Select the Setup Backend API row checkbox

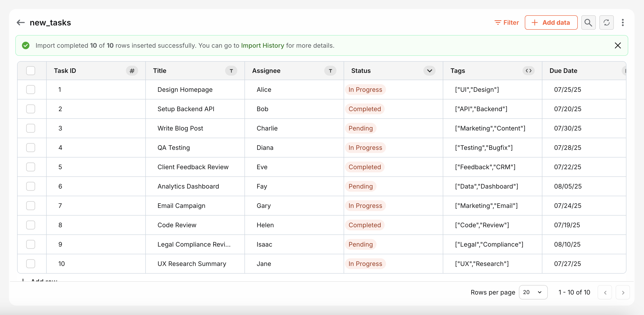point(31,109)
